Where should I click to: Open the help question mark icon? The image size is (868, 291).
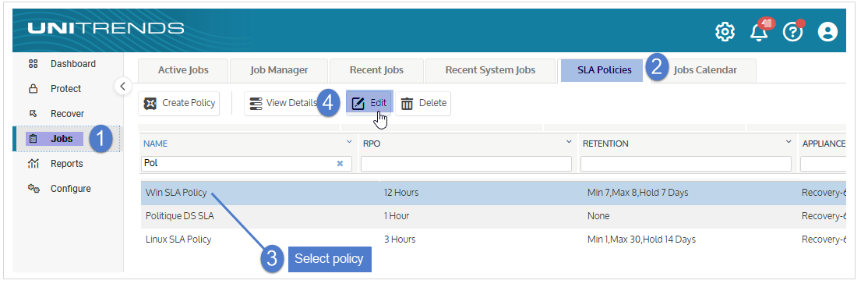click(x=792, y=31)
